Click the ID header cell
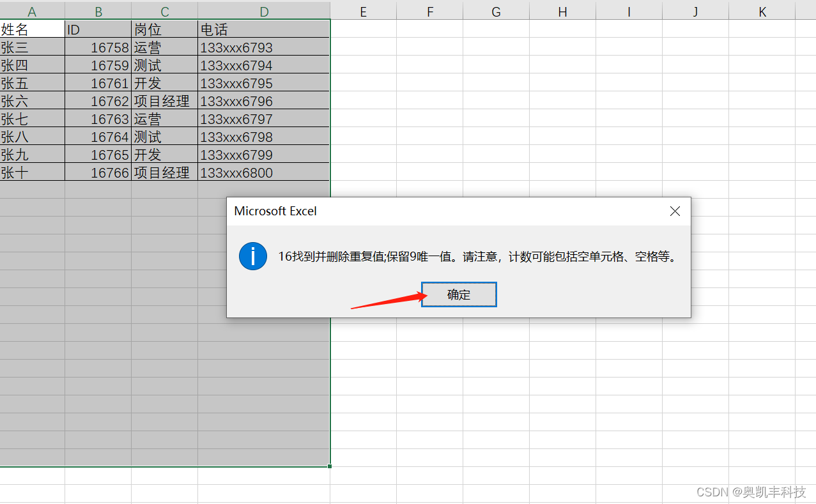This screenshot has height=504, width=816. [x=98, y=29]
